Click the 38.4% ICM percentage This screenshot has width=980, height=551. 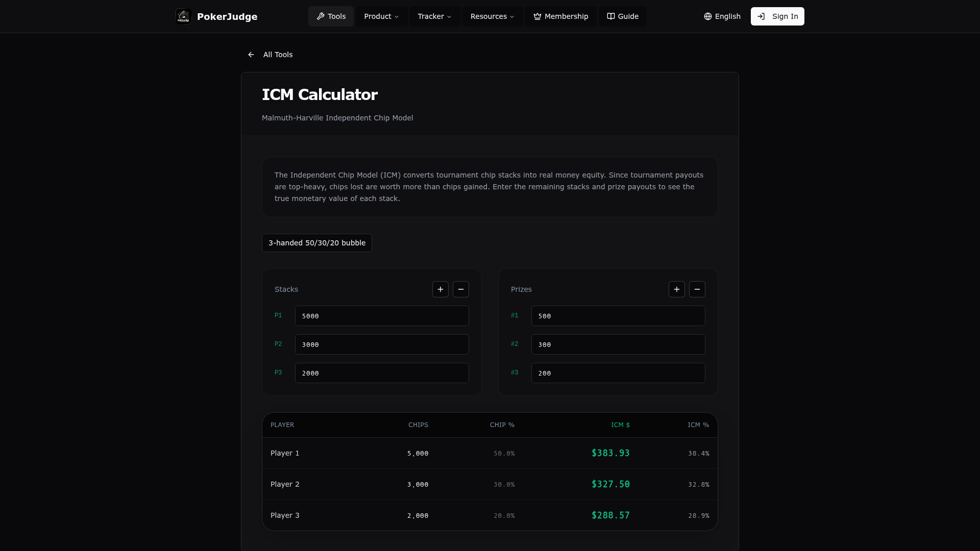pos(699,453)
